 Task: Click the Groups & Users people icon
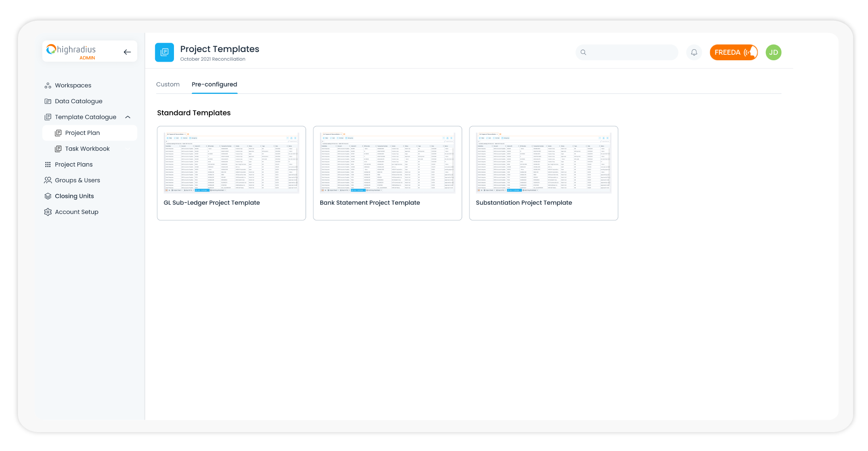tap(48, 180)
